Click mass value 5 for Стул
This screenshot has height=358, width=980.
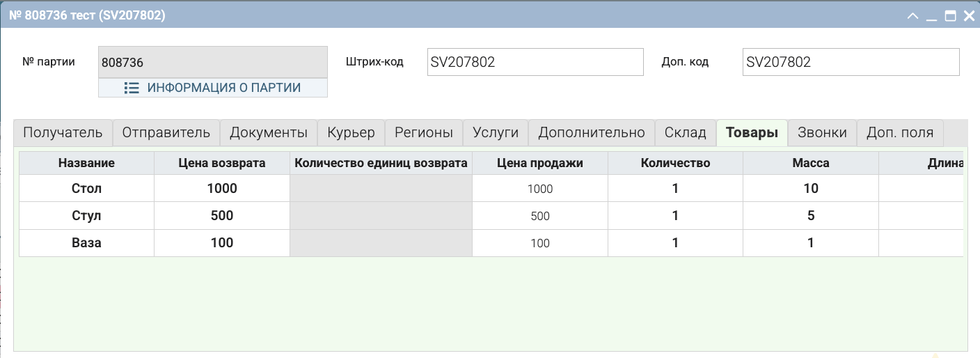click(x=811, y=215)
